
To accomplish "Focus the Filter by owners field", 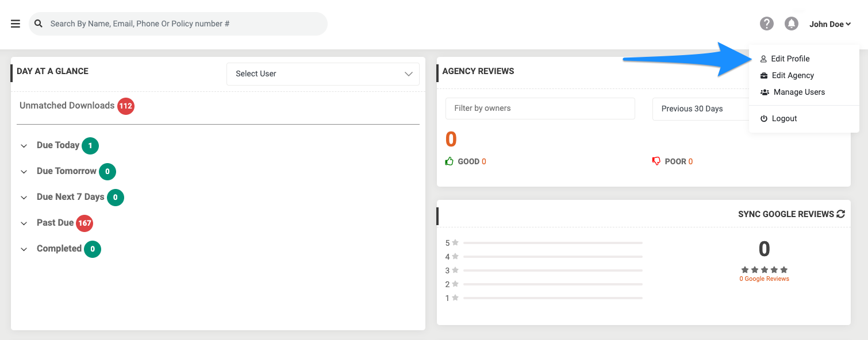I will pos(540,109).
